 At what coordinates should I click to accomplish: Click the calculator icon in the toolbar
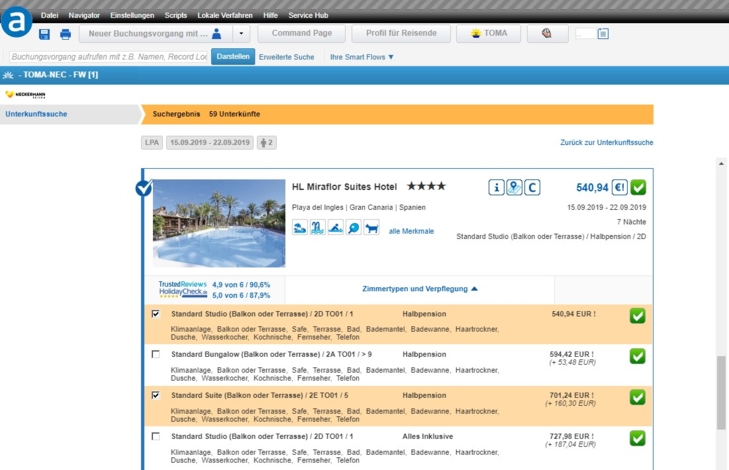[603, 33]
